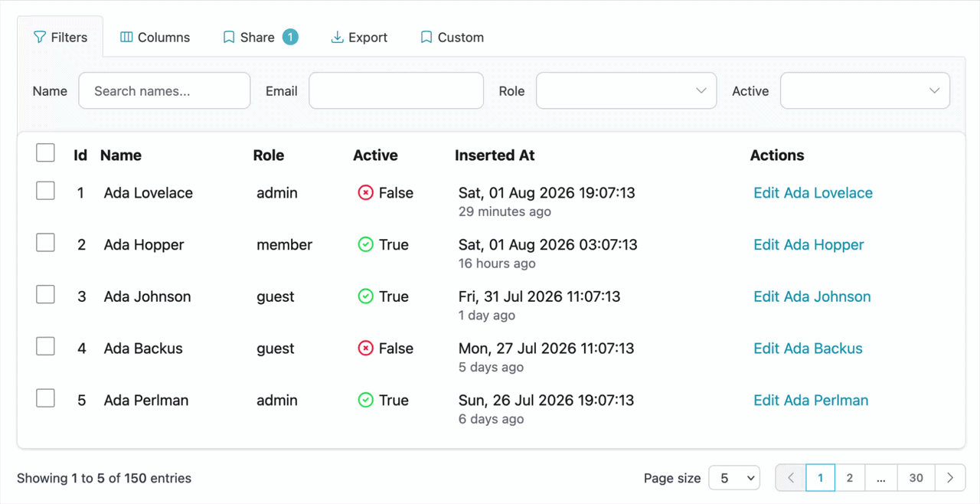Click green True status icon for Ada Perlman
This screenshot has width=980, height=504.
(365, 400)
